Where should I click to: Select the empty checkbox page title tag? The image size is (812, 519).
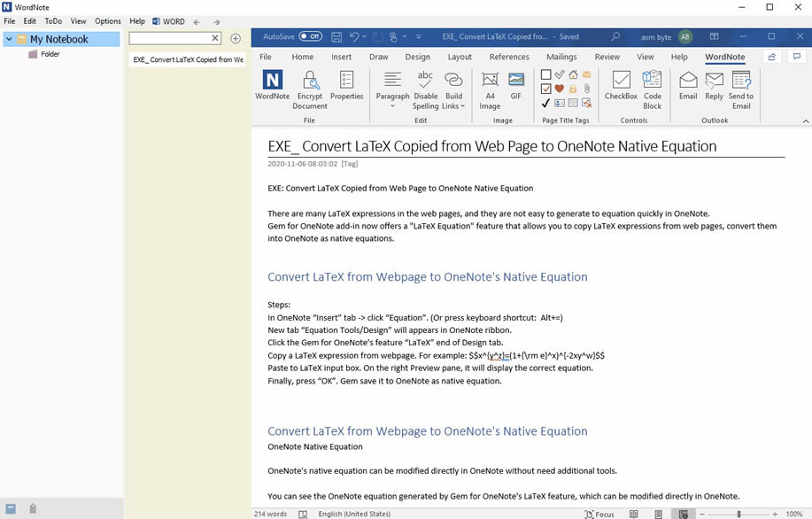546,75
